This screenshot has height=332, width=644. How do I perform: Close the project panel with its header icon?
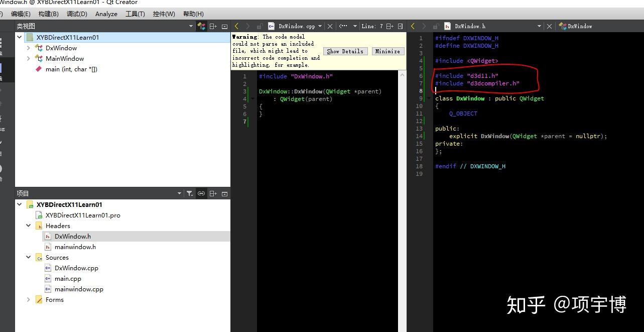pyautogui.click(x=224, y=193)
